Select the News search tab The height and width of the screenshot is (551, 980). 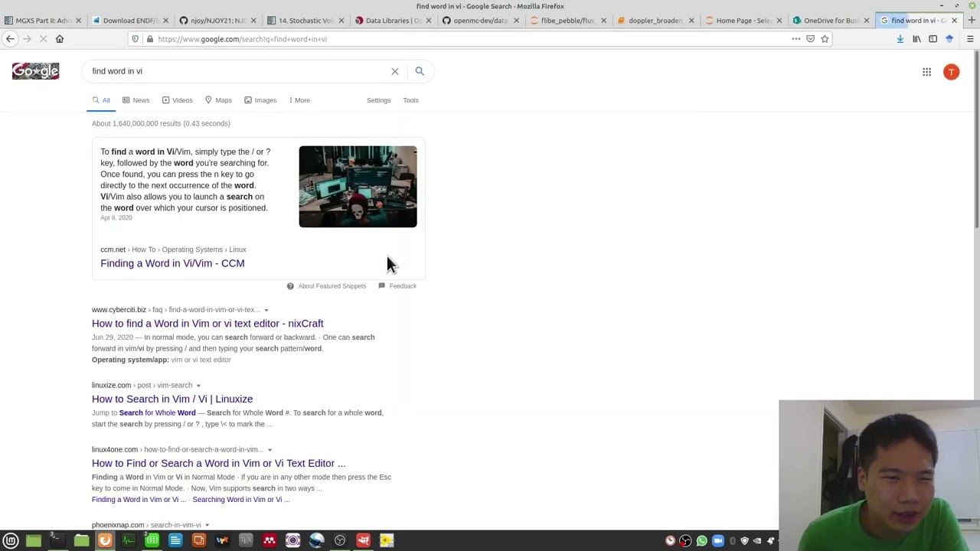(136, 100)
